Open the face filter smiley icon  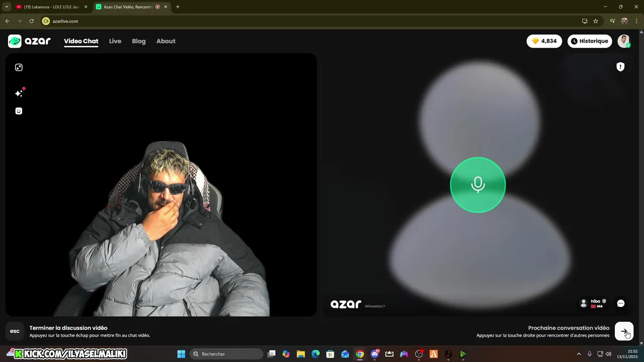(x=19, y=111)
